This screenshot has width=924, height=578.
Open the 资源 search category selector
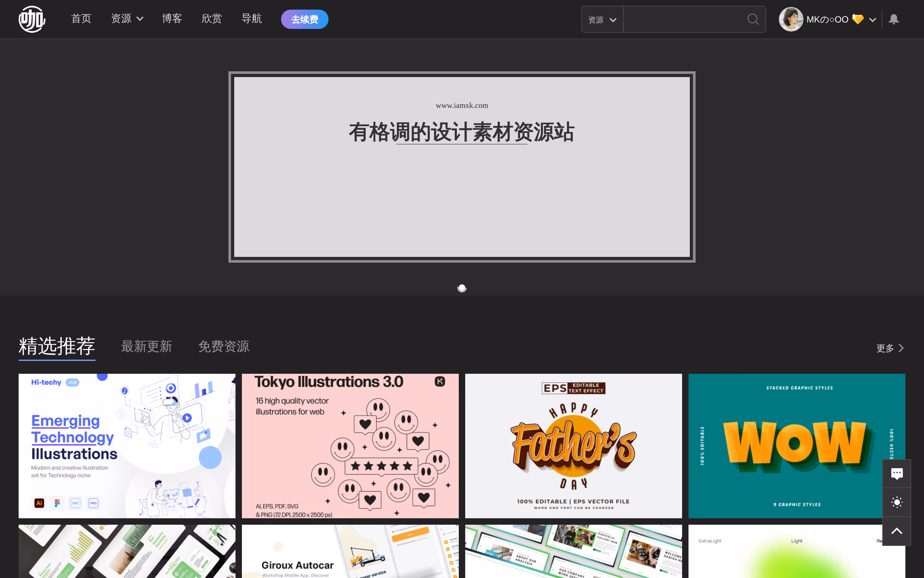(x=602, y=20)
